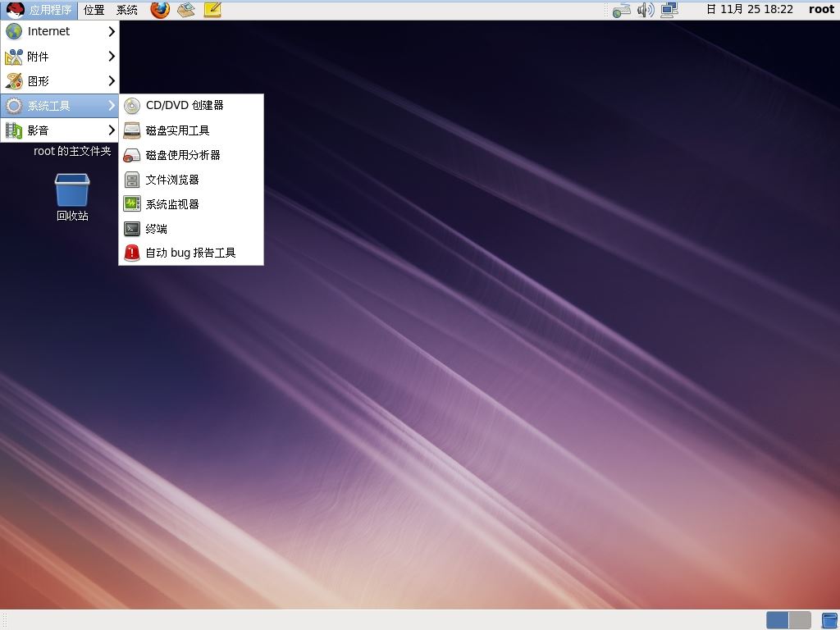The width and height of the screenshot is (840, 630).
Task: Select the Internet menu entry
Action: [x=59, y=32]
